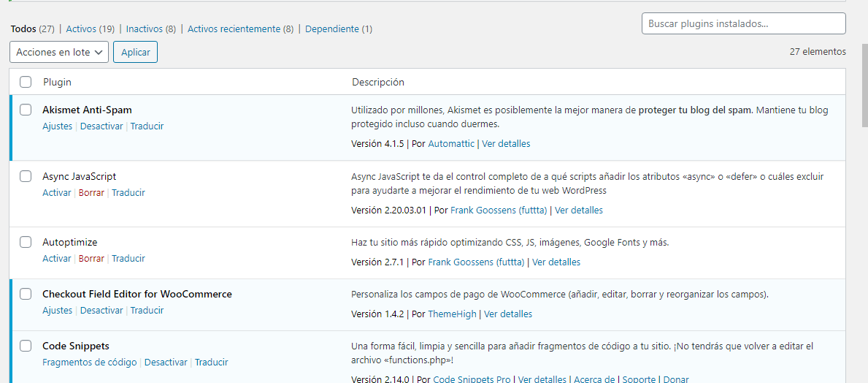Click Traducir under Async JavaScript
868x383 pixels.
(128, 192)
